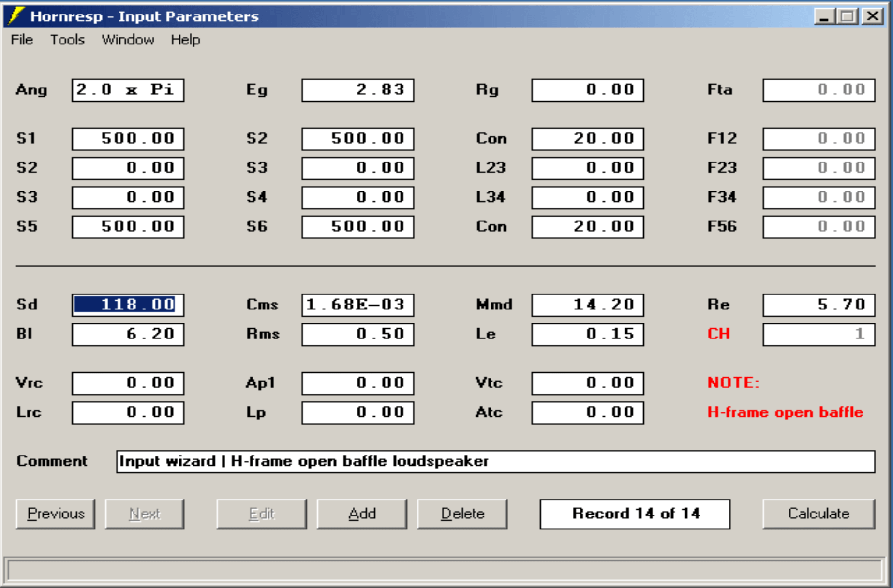Screen dimensions: 893x588
Task: Click the red CH label
Action: pos(718,334)
